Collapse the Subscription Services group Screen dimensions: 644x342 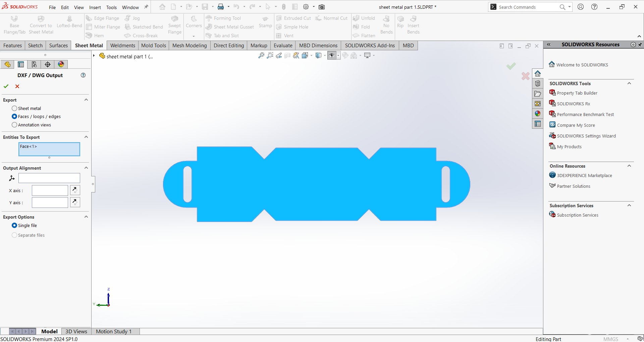pos(629,206)
